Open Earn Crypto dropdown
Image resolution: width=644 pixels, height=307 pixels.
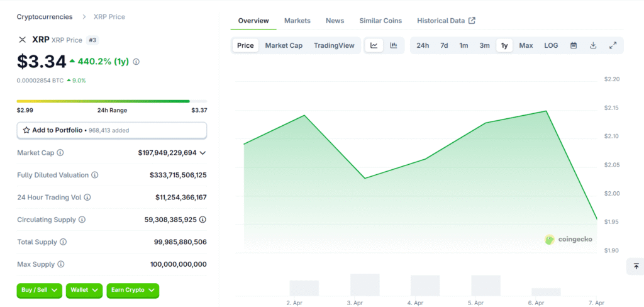[133, 290]
